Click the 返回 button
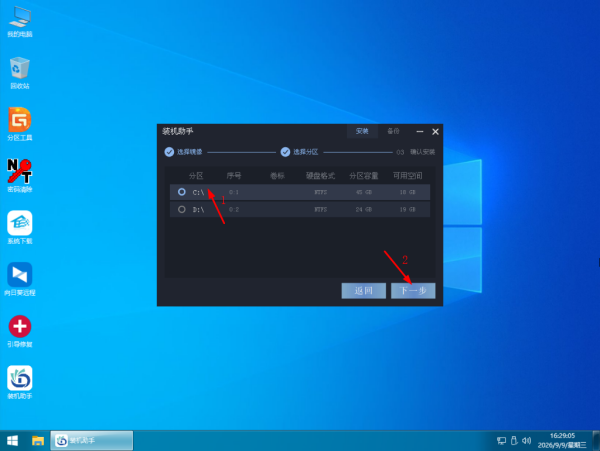The width and height of the screenshot is (600, 451). point(364,291)
